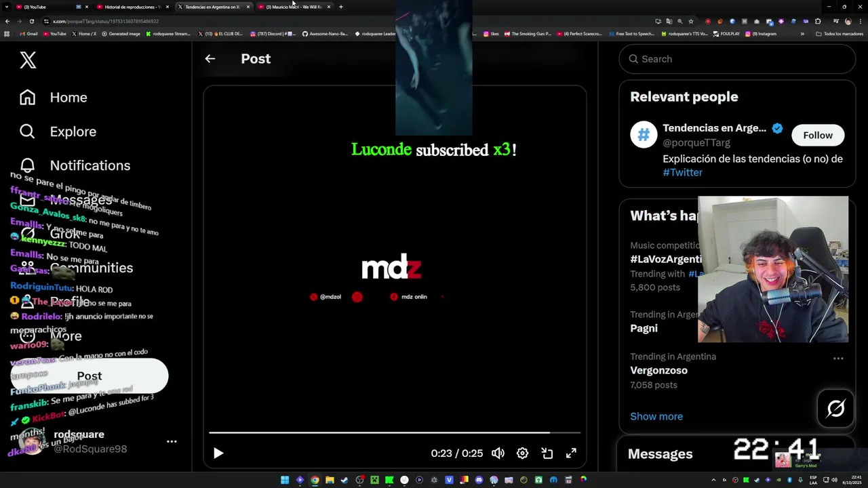The image size is (868, 488).
Task: Play the mdz video
Action: tap(218, 453)
